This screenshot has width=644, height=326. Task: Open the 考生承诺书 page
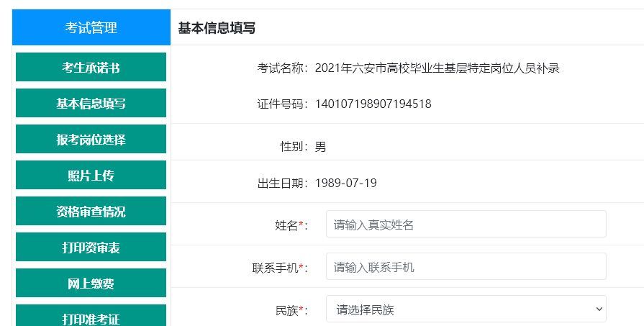[x=91, y=68]
